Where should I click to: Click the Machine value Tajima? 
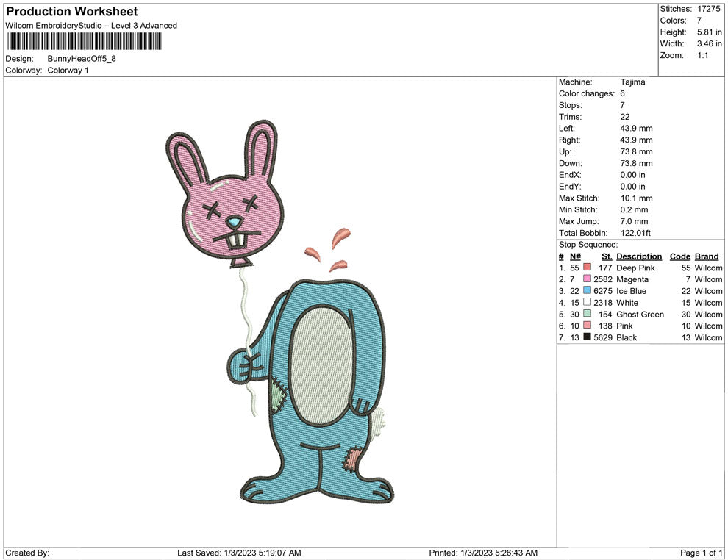pyautogui.click(x=632, y=82)
